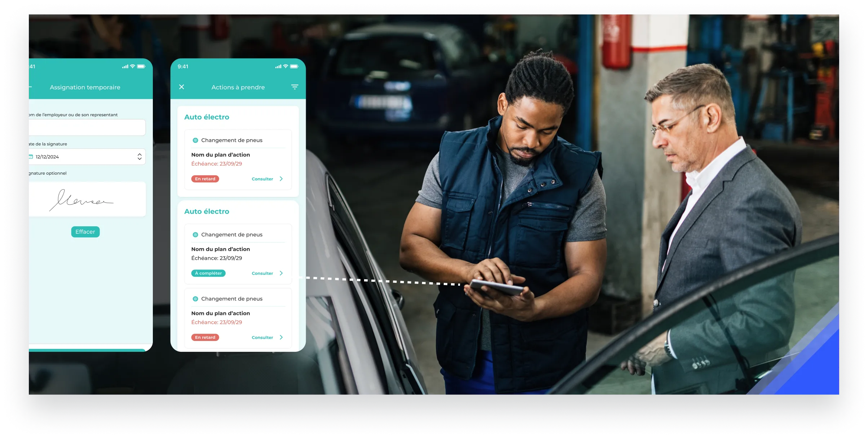Click 'Effacer' button on signature screen

84,231
